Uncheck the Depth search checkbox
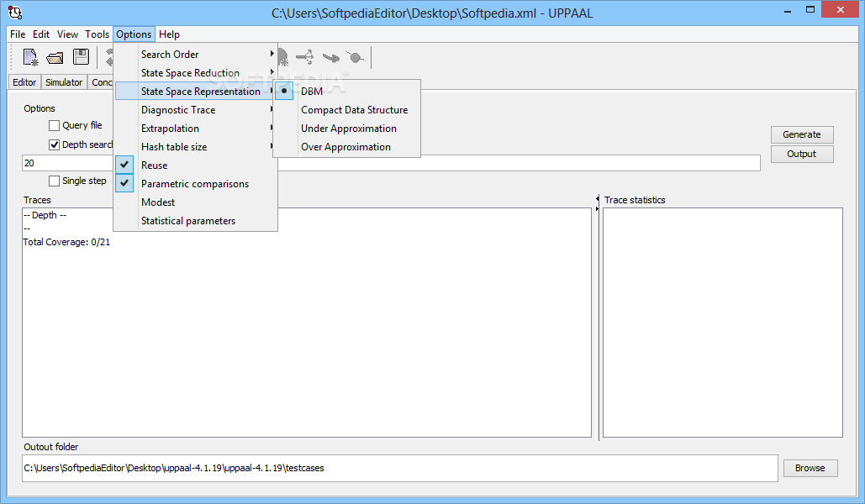The height and width of the screenshot is (504, 865). click(54, 145)
